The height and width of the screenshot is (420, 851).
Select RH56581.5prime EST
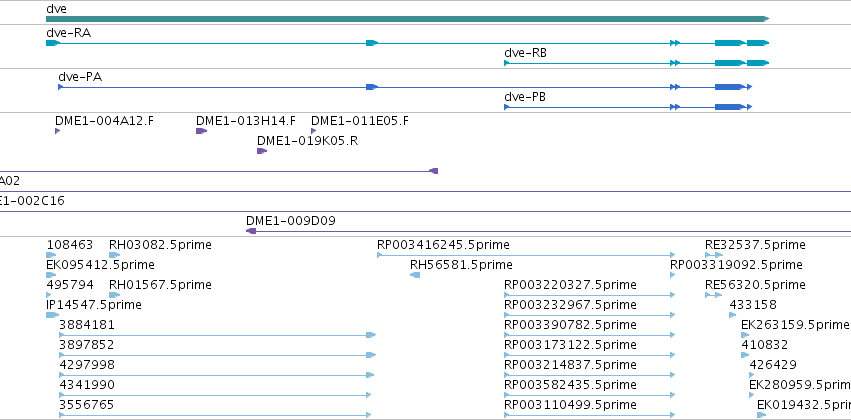461,265
